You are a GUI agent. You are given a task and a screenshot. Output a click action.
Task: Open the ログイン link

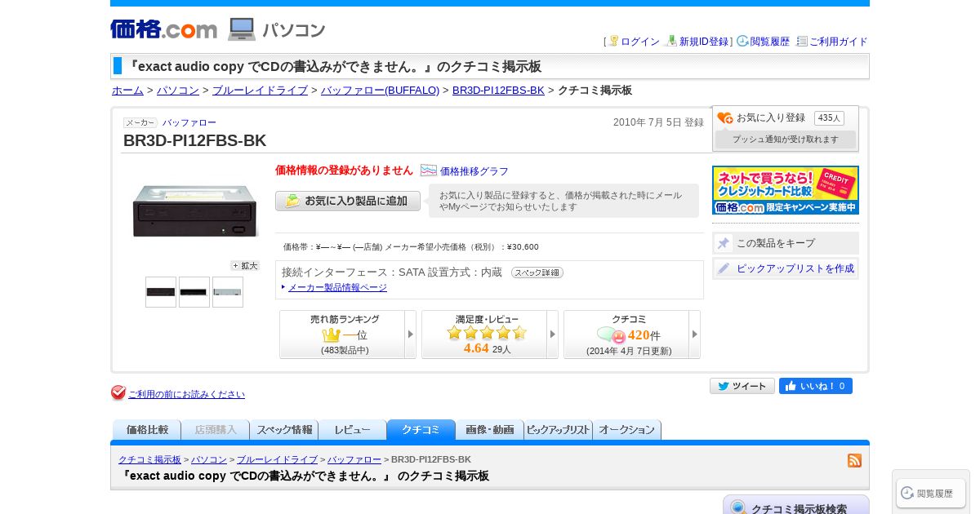coord(640,42)
